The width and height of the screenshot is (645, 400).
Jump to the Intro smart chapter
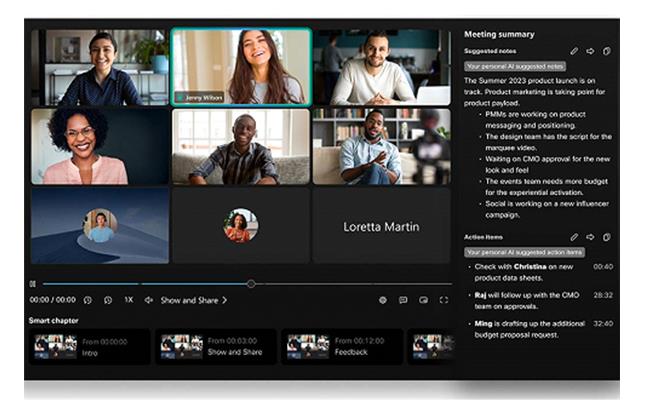(x=90, y=346)
